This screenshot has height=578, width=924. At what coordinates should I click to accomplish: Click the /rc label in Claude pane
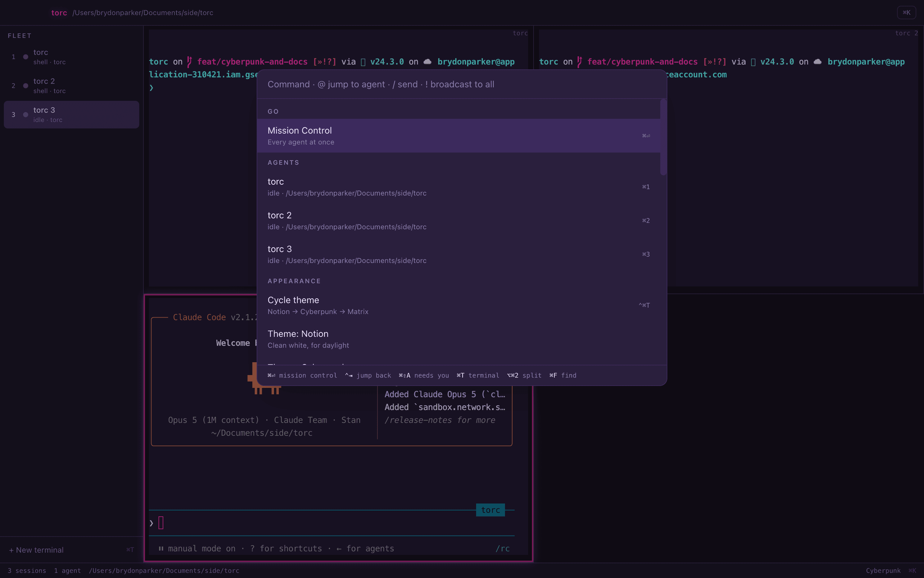(502, 548)
